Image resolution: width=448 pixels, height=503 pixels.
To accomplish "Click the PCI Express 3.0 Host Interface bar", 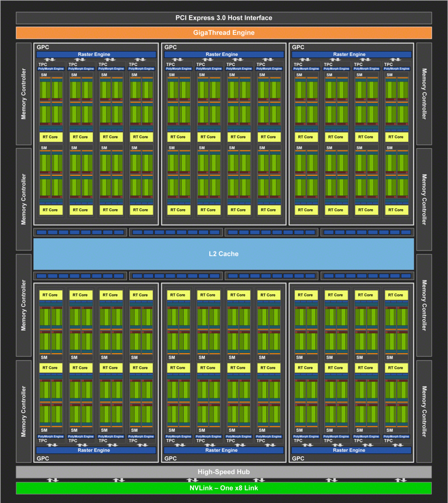I will point(224,18).
